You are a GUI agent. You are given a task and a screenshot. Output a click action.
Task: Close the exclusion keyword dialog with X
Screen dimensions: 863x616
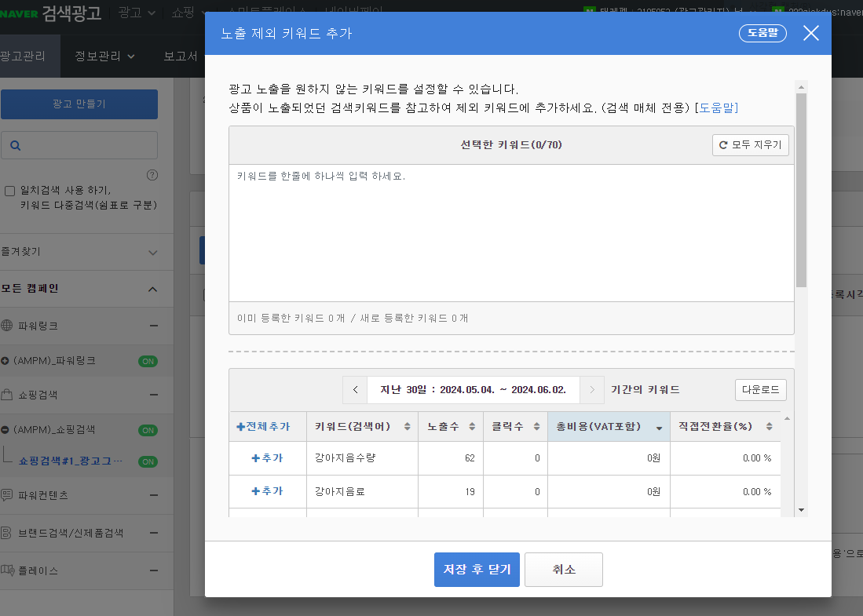[810, 33]
